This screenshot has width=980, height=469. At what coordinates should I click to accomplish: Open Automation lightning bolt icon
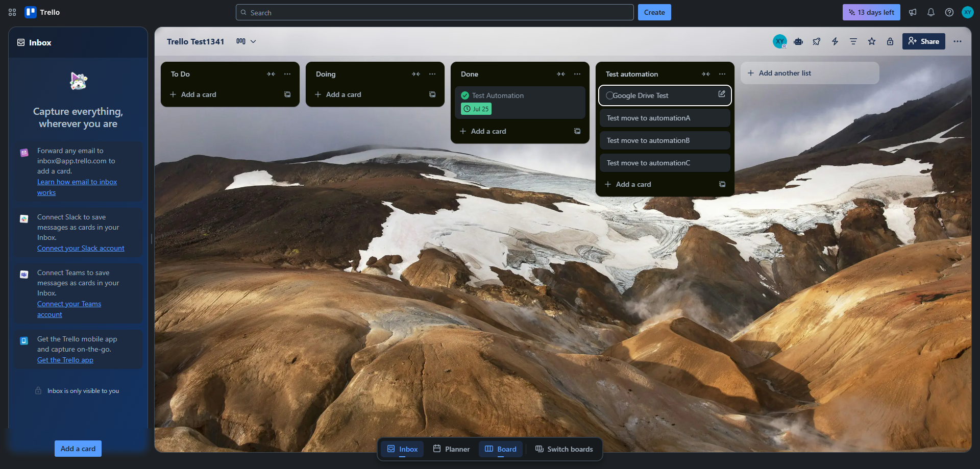(x=835, y=41)
